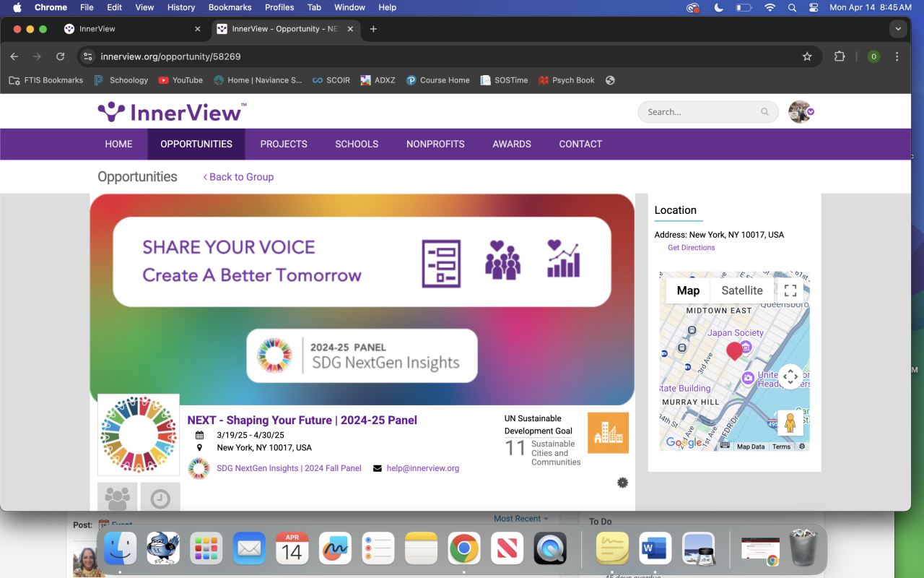Open the gear settings icon below SDG goal
This screenshot has height=578, width=924.
click(623, 483)
